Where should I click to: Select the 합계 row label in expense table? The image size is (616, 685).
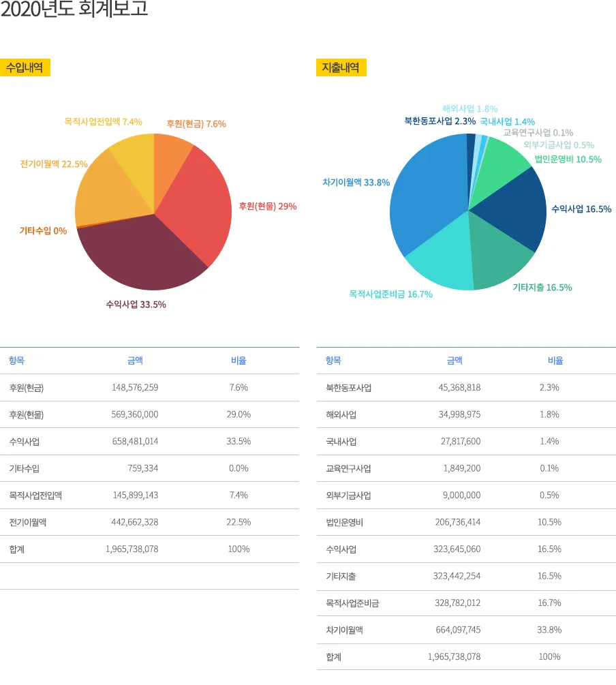(334, 657)
